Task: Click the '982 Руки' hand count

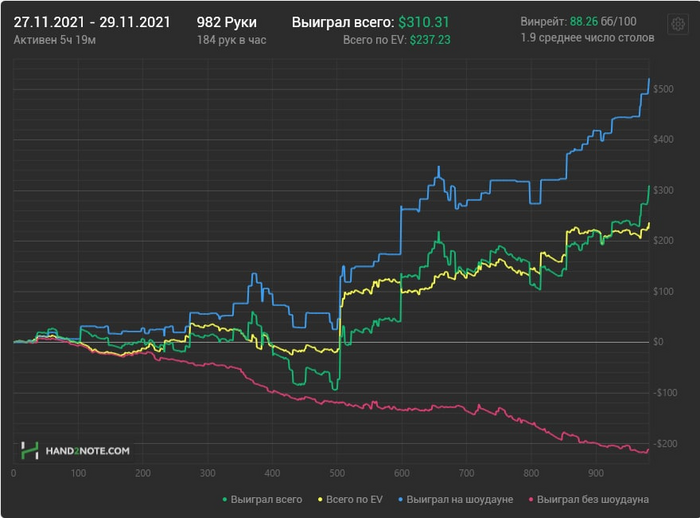Action: click(227, 22)
